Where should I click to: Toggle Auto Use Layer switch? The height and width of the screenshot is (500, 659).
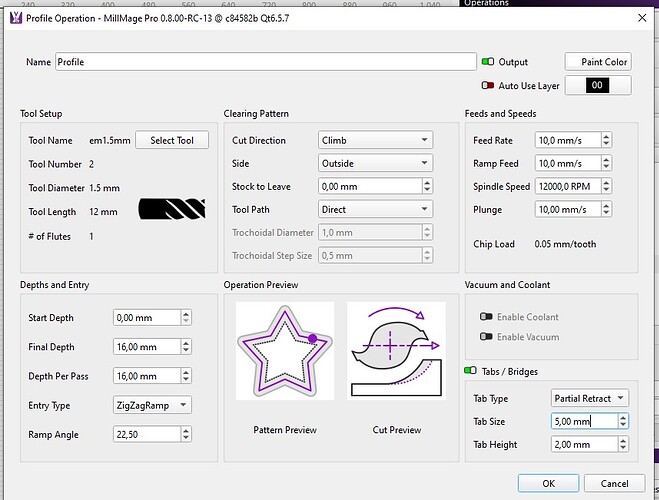489,86
